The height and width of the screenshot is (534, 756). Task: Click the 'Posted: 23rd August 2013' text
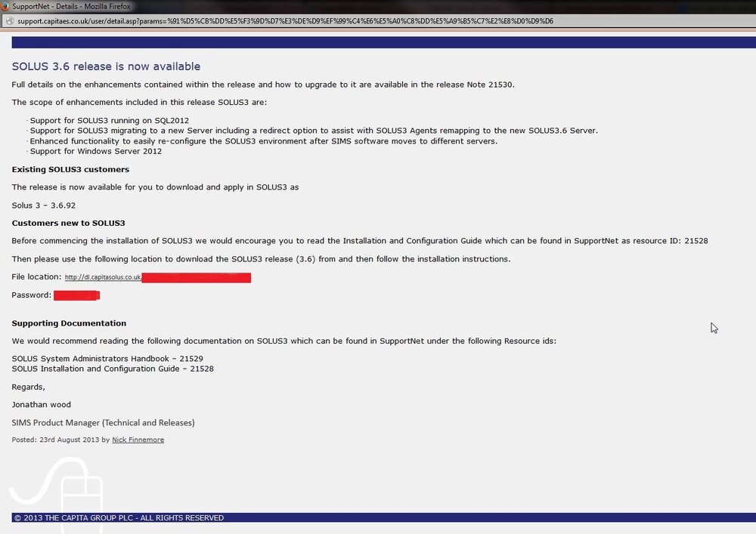coord(55,440)
